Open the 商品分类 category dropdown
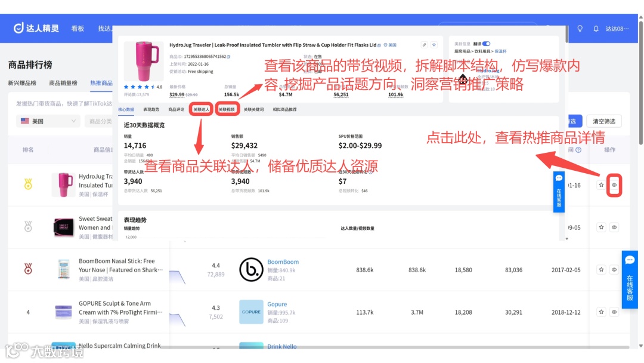Viewport: 644px width, 363px height. (x=99, y=121)
